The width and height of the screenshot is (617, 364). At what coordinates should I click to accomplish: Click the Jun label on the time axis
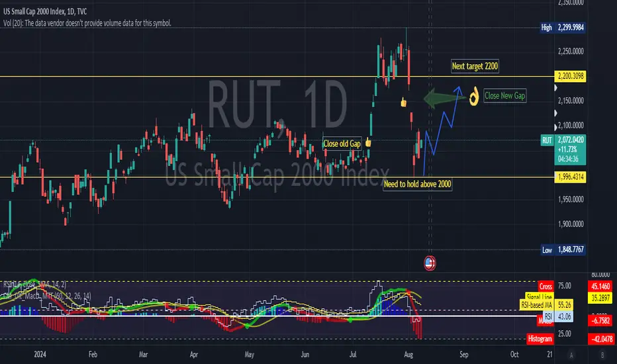(x=305, y=355)
